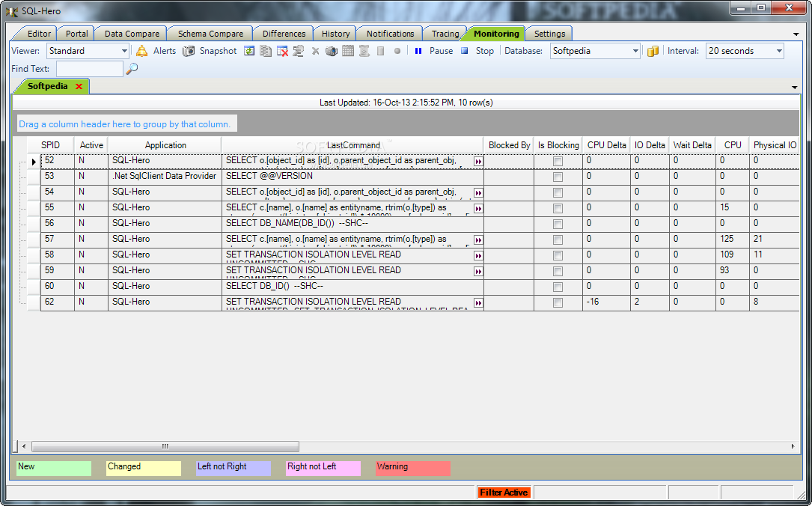The width and height of the screenshot is (812, 506).
Task: Open the Differences tab
Action: pos(284,34)
